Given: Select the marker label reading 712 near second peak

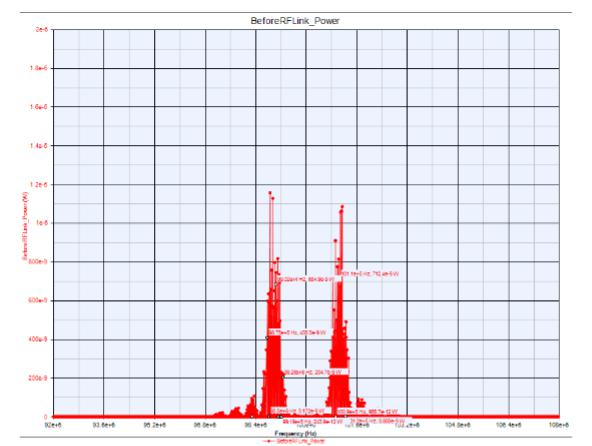Looking at the screenshot, I should [x=370, y=274].
